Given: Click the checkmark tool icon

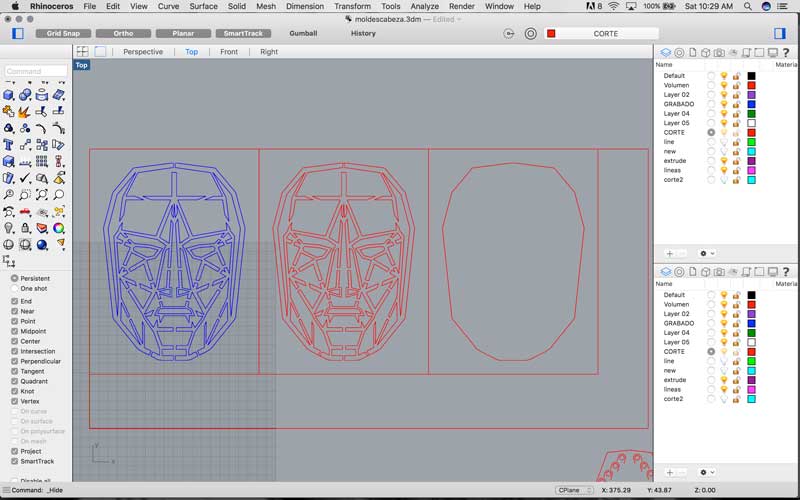Looking at the screenshot, I should click(25, 178).
